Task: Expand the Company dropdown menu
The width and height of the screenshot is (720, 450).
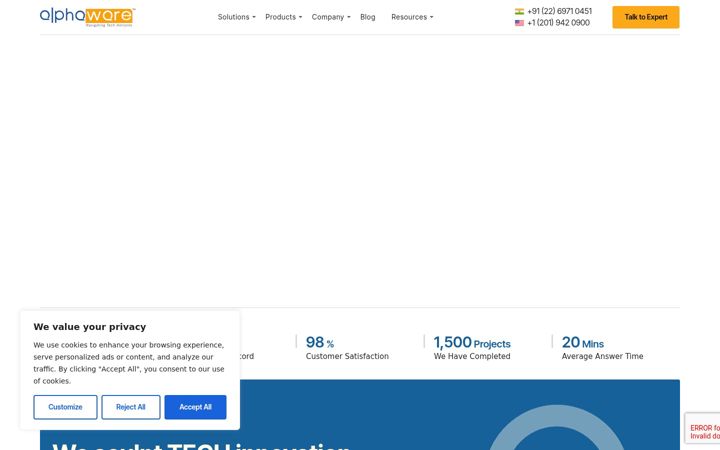Action: click(331, 17)
